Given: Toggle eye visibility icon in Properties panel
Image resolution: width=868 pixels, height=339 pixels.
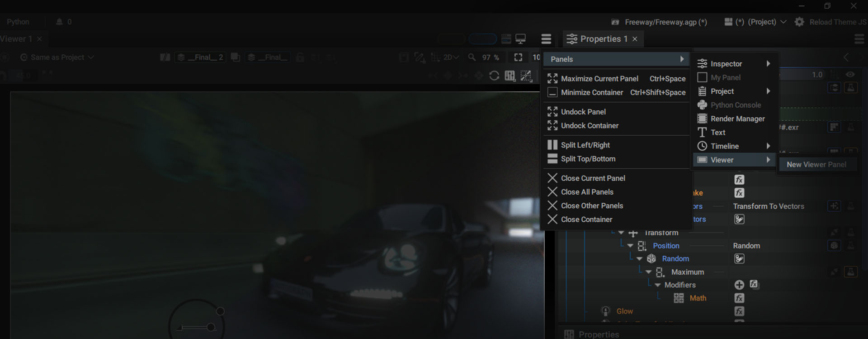Looking at the screenshot, I should click(850, 75).
